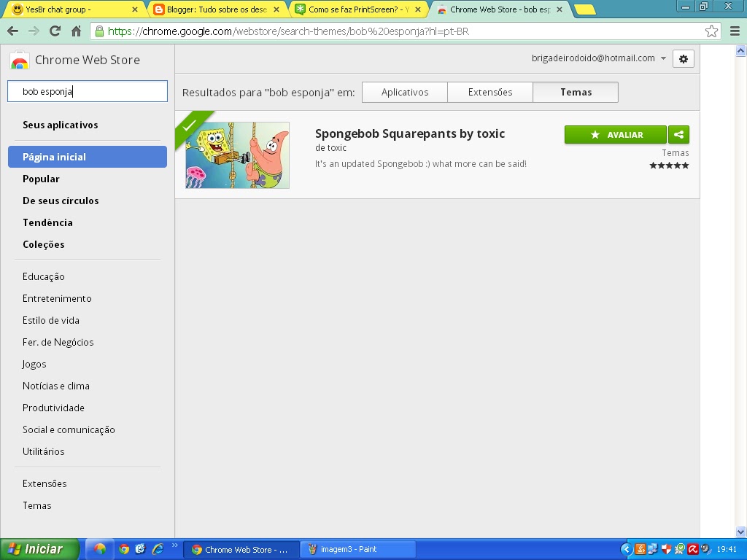
Task: Open Seus aplicativos in sidebar
Action: click(x=60, y=125)
